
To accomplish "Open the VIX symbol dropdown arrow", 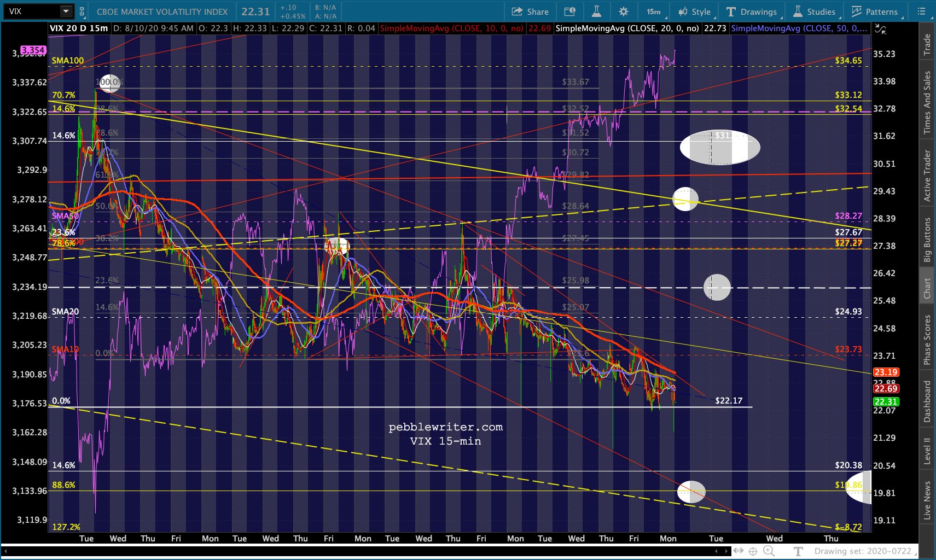I will coord(66,11).
